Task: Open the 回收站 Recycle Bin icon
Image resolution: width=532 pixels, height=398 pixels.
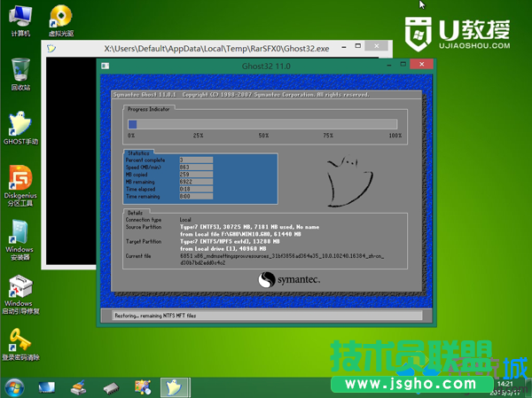Action: coord(20,71)
